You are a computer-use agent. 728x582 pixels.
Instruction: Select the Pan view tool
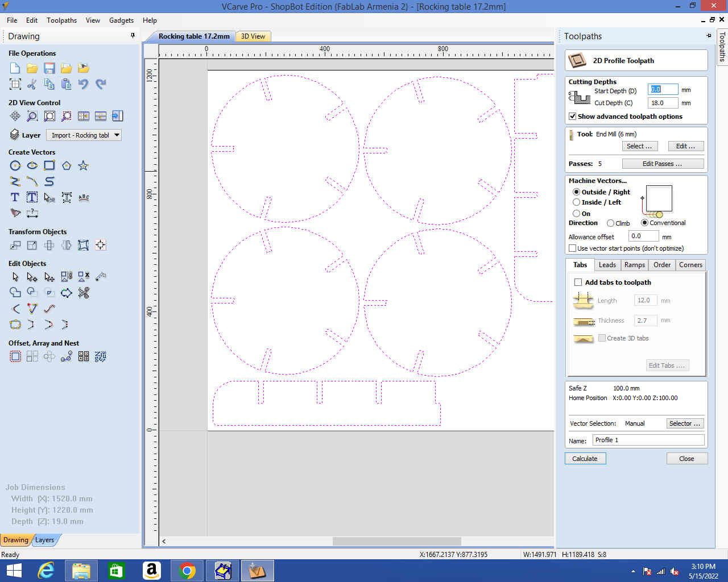[15, 116]
